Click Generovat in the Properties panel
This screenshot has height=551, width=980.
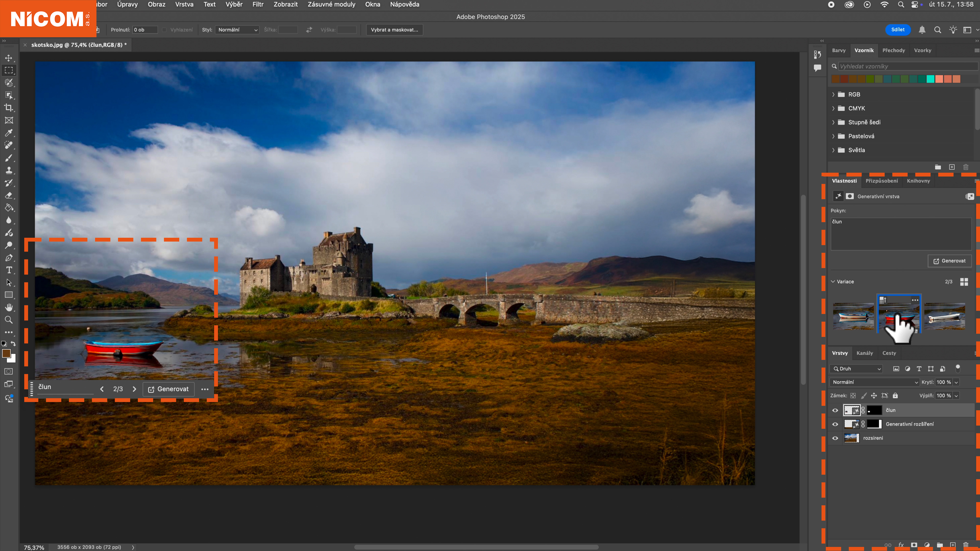(949, 261)
